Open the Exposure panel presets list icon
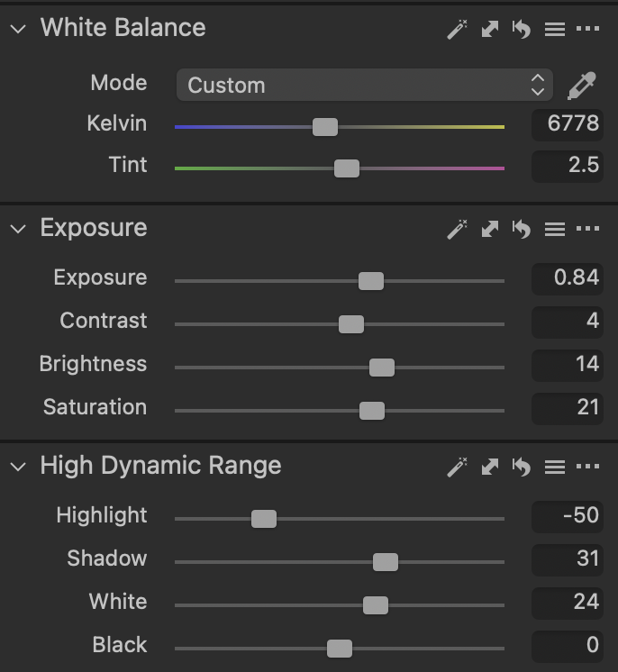The height and width of the screenshot is (672, 618). click(555, 229)
